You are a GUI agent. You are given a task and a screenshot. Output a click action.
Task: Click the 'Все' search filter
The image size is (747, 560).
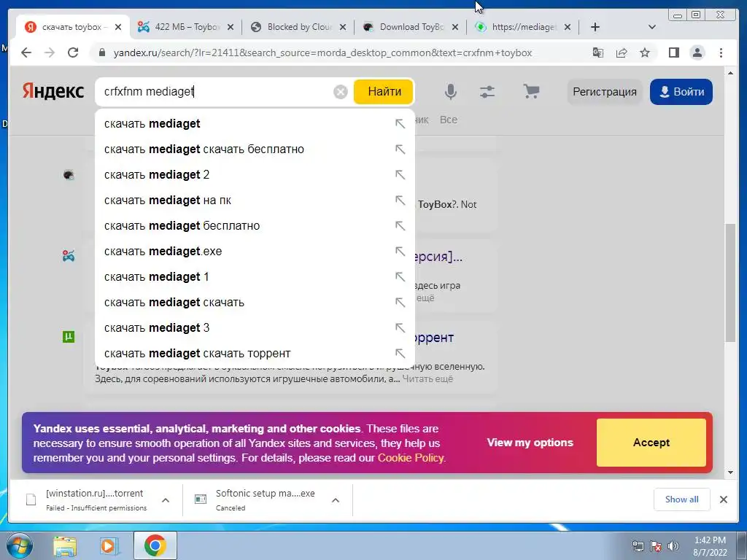click(449, 120)
